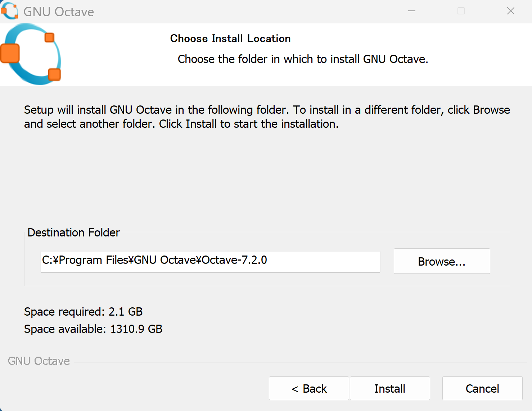This screenshot has width=532, height=411.
Task: Go back to the previous setup step
Action: pyautogui.click(x=309, y=388)
